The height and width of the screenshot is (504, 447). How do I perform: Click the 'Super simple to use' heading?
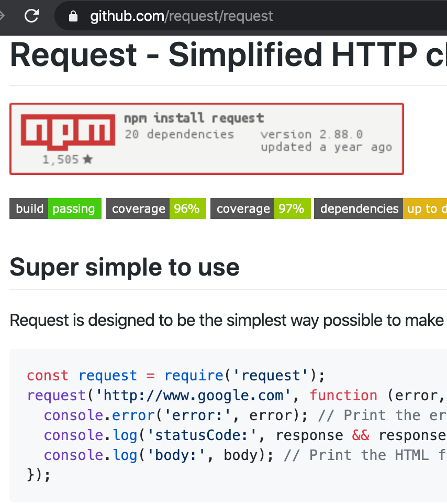click(125, 267)
